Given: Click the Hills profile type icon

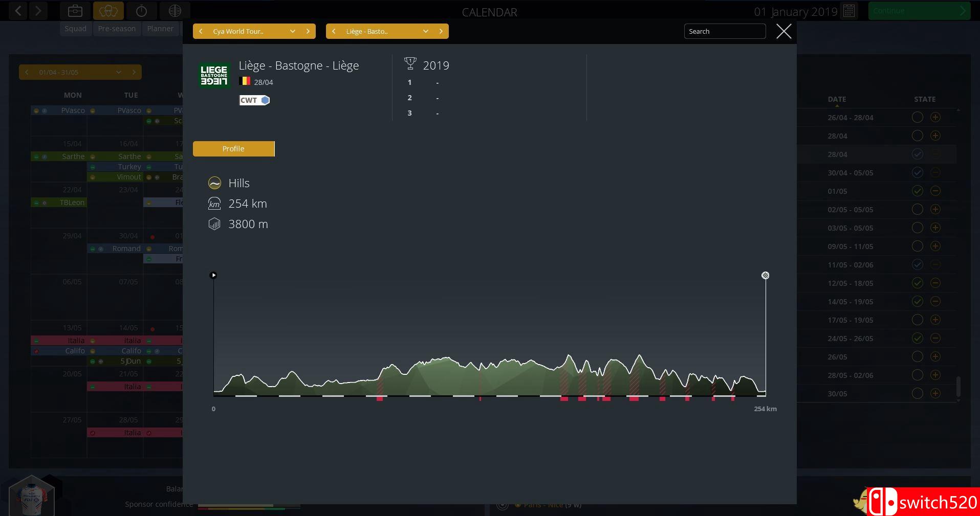Looking at the screenshot, I should click(214, 183).
